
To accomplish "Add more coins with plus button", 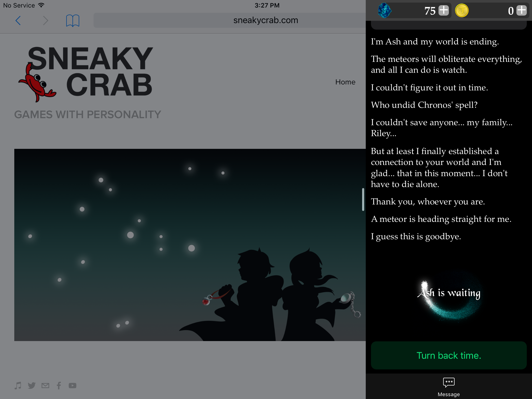I will click(x=522, y=11).
